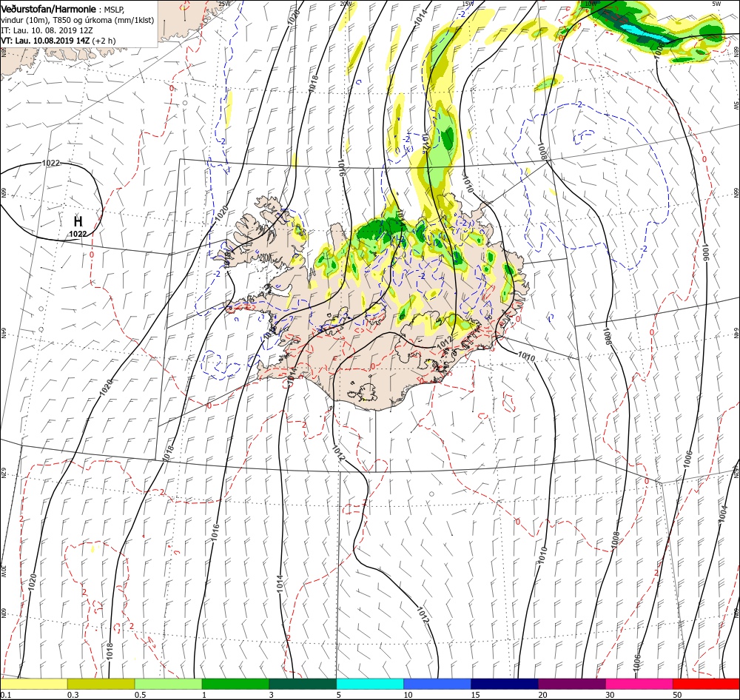Pick the purple 20–30 legend swatch

pos(572,684)
